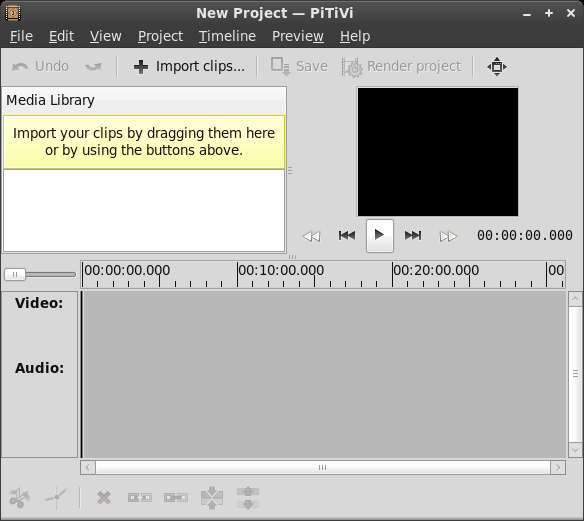Screen dimensions: 584x521
Task: Select the split clip scissors icon
Action: 19,498
